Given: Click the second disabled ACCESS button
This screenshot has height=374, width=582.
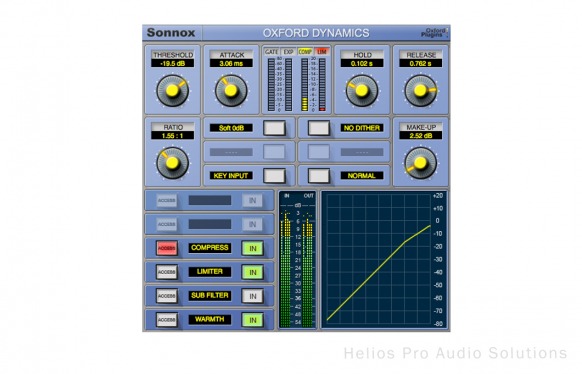Looking at the screenshot, I should pyautogui.click(x=167, y=224).
